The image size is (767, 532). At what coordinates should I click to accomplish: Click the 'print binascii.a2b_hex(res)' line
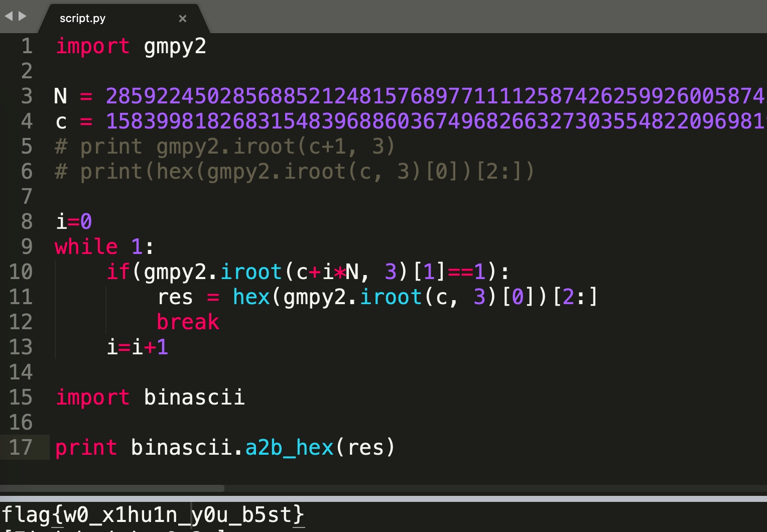click(225, 448)
